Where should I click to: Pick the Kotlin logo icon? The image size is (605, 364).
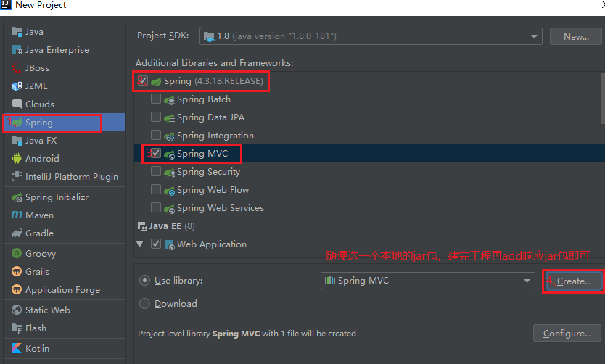17,348
